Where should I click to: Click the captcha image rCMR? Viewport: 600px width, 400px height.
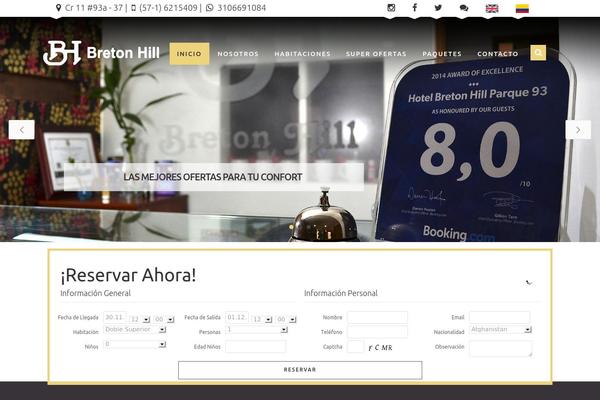380,348
